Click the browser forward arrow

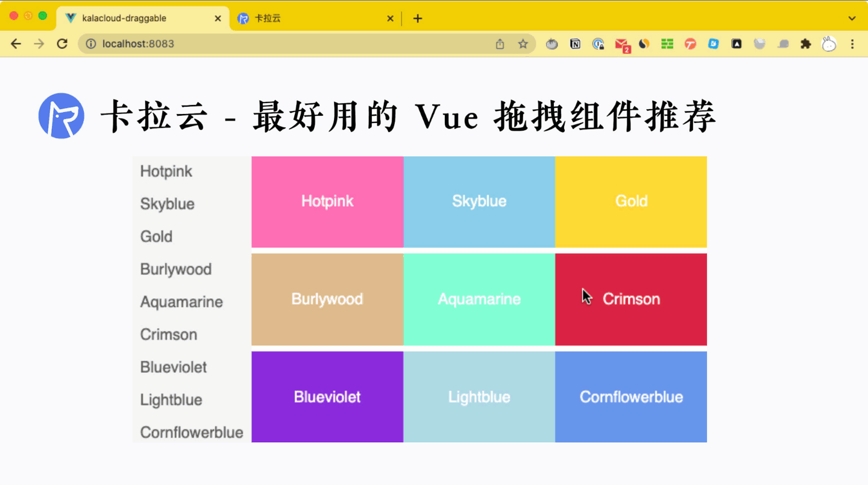point(39,43)
